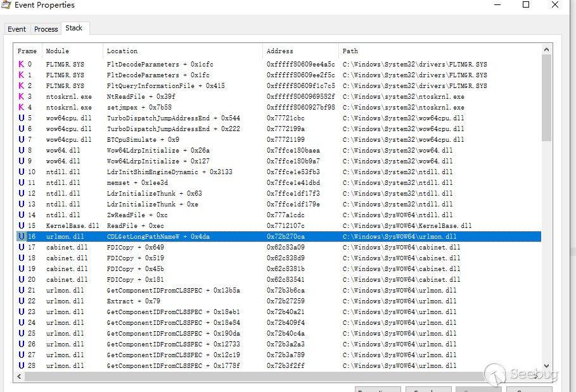Click the U user-mode icon for frame 19
The image size is (576, 392).
pos(22,269)
